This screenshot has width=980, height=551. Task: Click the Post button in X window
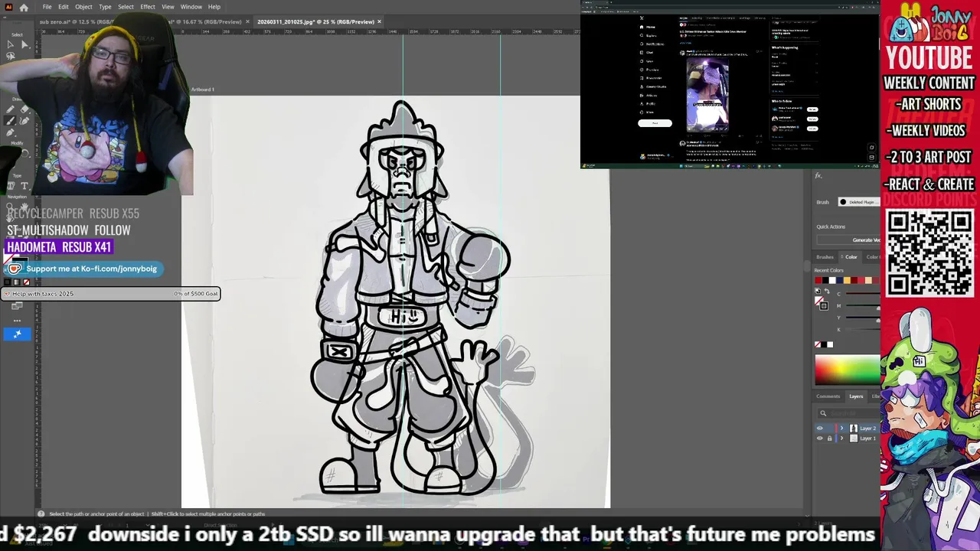click(655, 123)
